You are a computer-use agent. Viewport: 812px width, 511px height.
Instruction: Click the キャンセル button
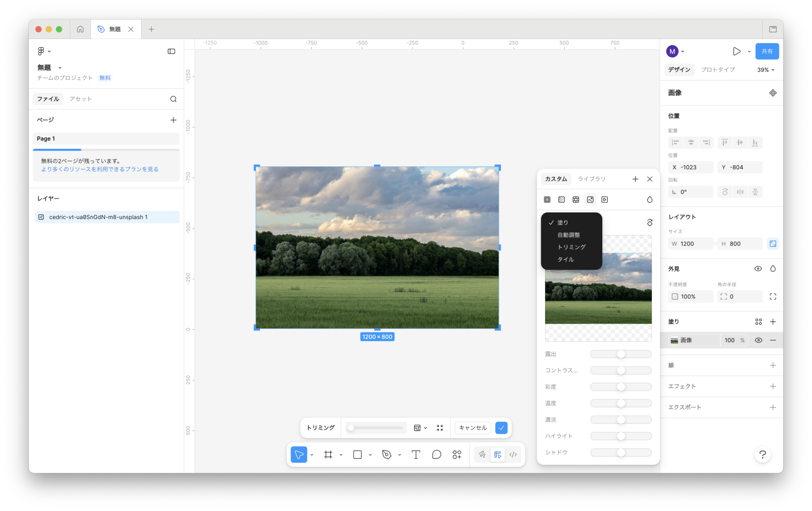pos(473,428)
